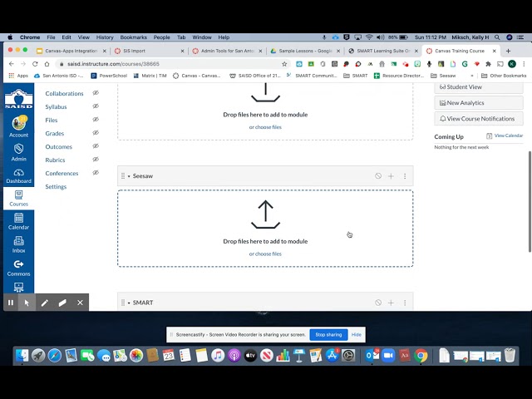Pause the Screencastify recording
Screen dimensions: 532x399
(11, 303)
